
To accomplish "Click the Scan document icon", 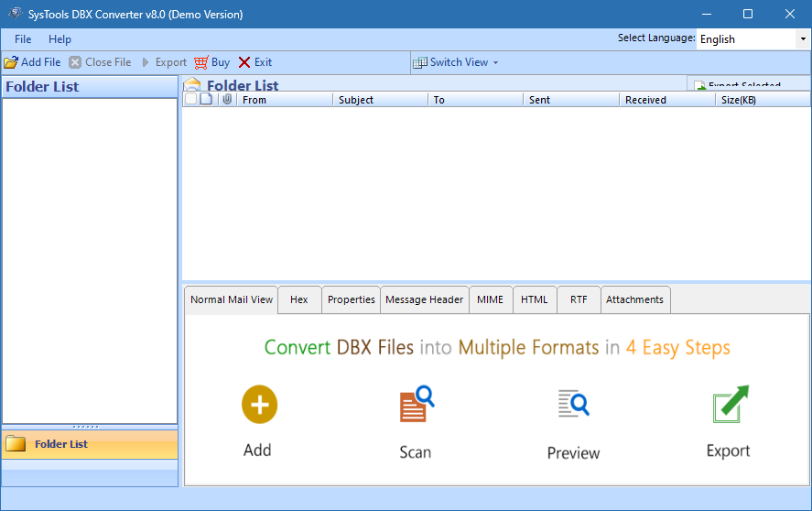I will pyautogui.click(x=416, y=405).
